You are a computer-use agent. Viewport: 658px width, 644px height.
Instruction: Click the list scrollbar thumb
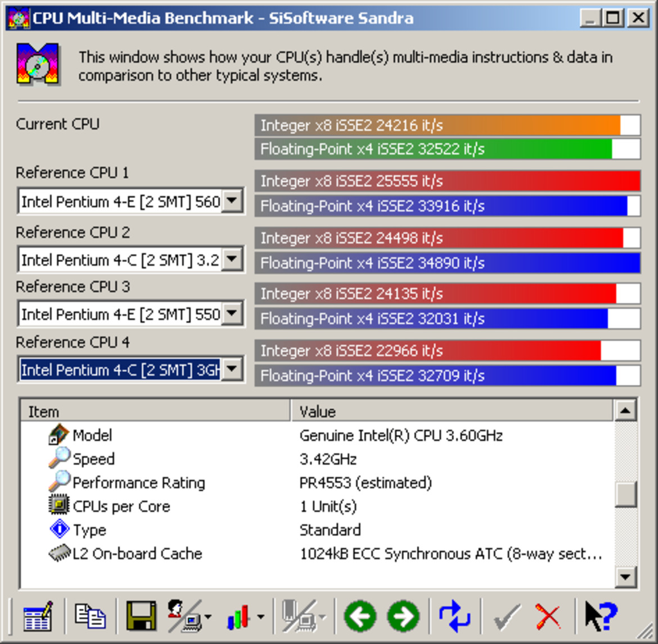pyautogui.click(x=625, y=494)
